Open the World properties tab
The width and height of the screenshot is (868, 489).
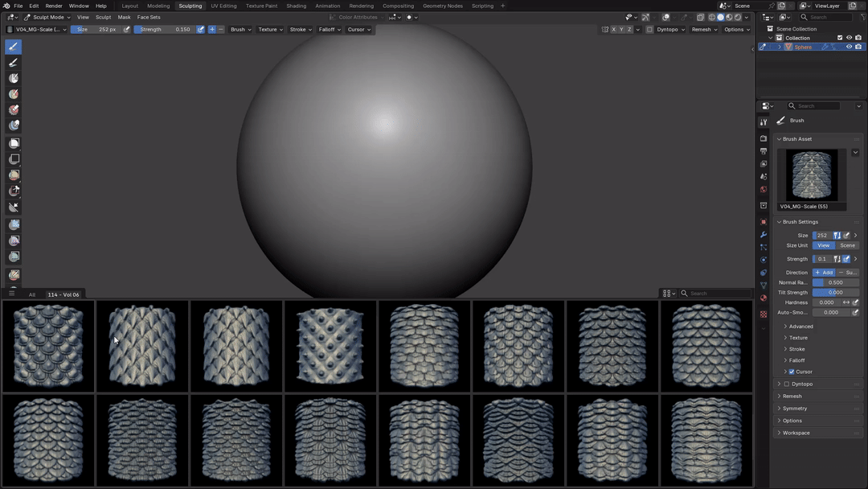click(x=764, y=189)
